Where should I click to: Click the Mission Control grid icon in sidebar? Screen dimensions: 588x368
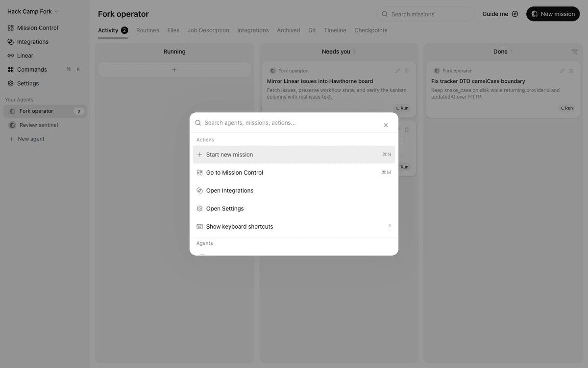click(x=11, y=28)
